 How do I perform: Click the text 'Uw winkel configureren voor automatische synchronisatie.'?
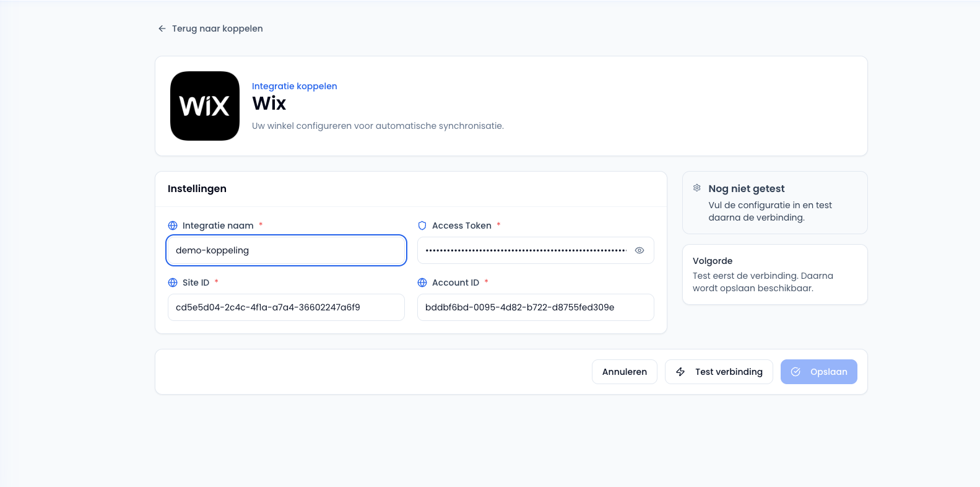pyautogui.click(x=378, y=126)
